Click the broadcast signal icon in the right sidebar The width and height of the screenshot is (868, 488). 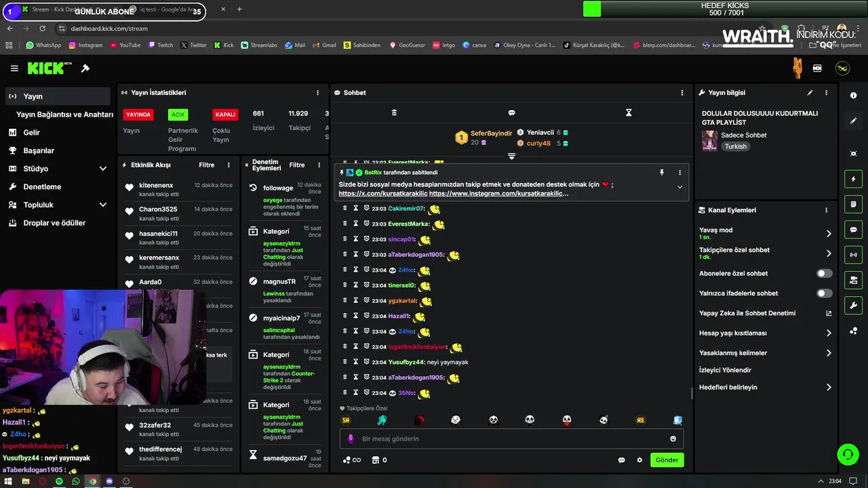pos(853,255)
